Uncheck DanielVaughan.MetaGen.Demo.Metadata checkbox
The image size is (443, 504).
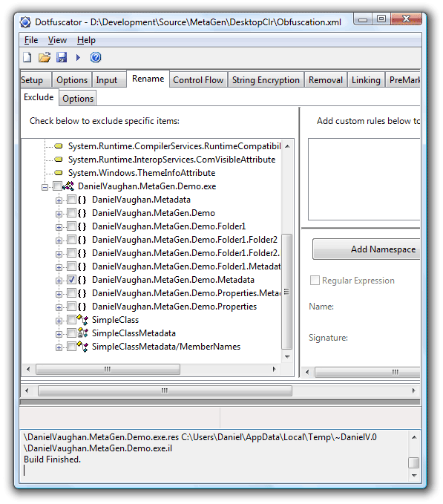[71, 280]
